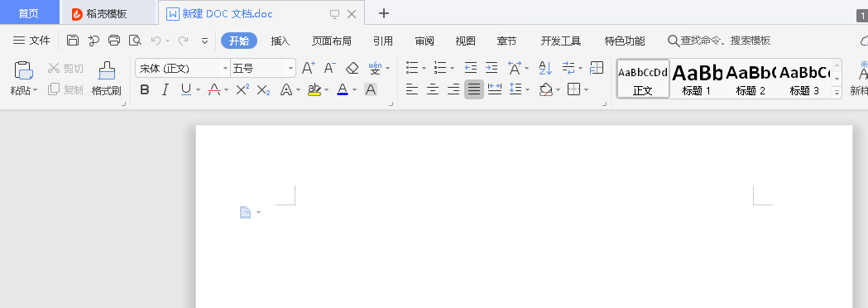Toggle justify alignment button
This screenshot has width=868, height=308.
(x=474, y=89)
